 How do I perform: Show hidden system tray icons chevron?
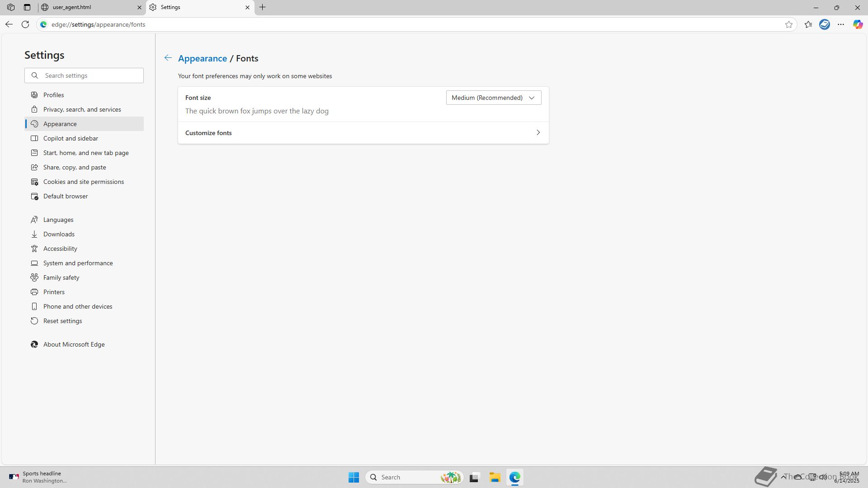click(783, 477)
